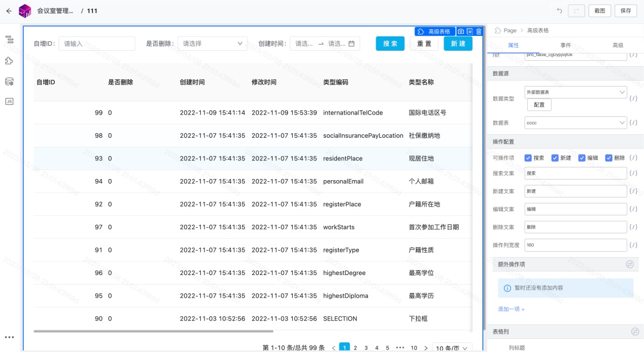Image resolution: width=644 pixels, height=352 pixels.
Task: Uncheck the 编辑 operation checkbox
Action: click(x=581, y=158)
